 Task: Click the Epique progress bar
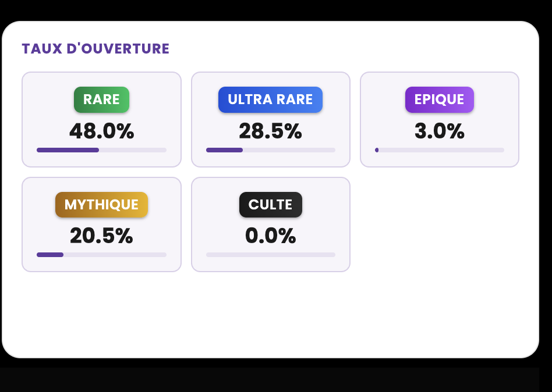[x=439, y=150]
